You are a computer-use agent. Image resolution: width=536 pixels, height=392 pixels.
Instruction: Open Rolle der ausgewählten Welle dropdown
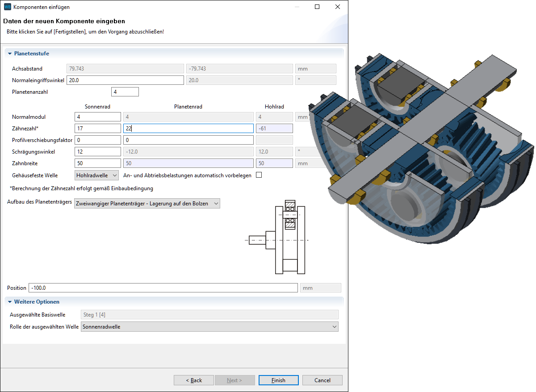pos(209,327)
